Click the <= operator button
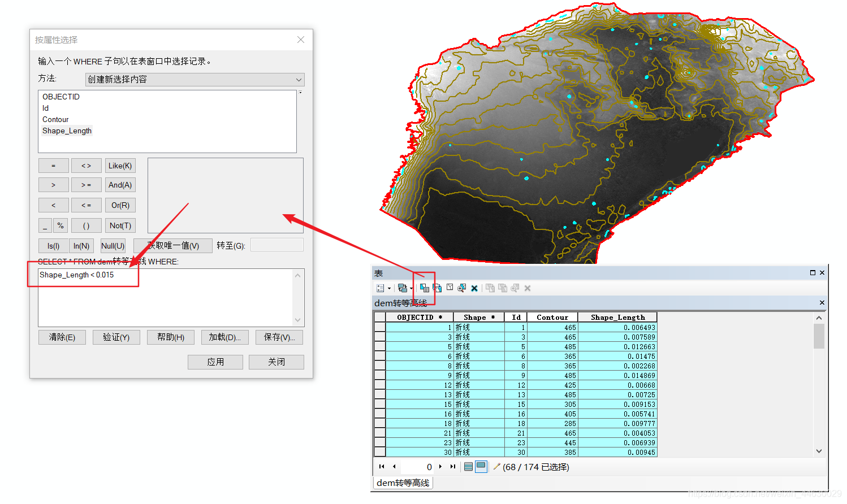 87,205
